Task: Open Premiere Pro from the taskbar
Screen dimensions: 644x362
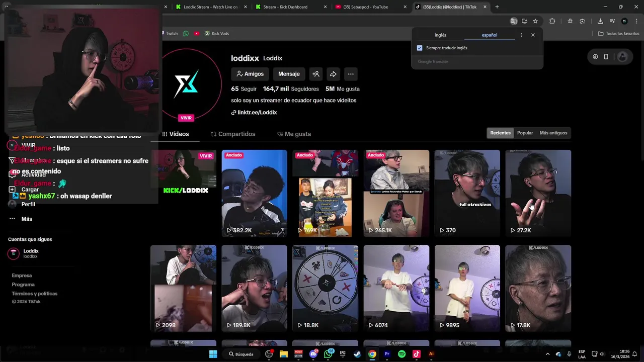Action: click(387, 354)
